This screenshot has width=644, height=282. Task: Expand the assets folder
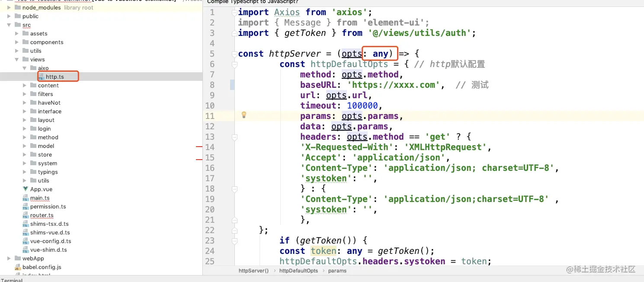[x=16, y=33]
